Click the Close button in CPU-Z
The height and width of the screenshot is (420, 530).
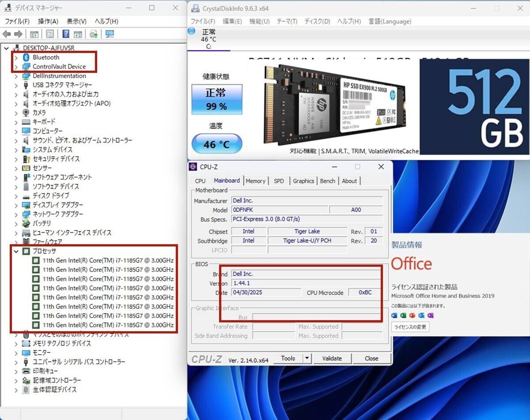pyautogui.click(x=371, y=358)
